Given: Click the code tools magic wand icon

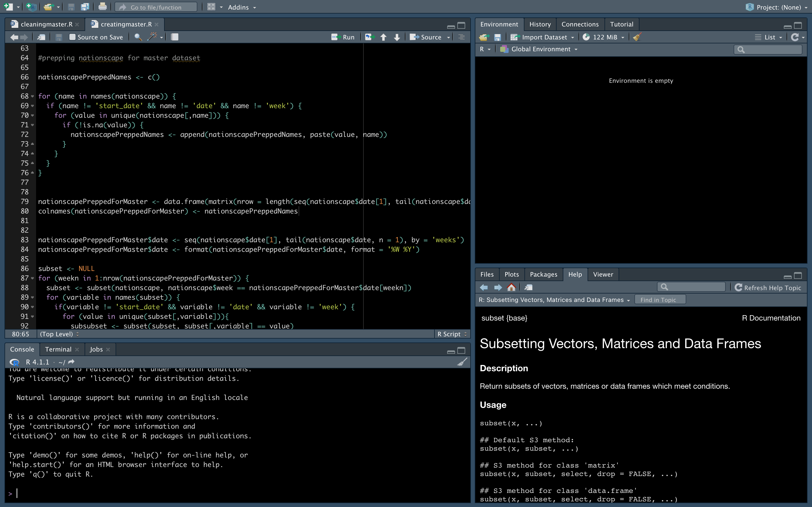Looking at the screenshot, I should [x=153, y=37].
